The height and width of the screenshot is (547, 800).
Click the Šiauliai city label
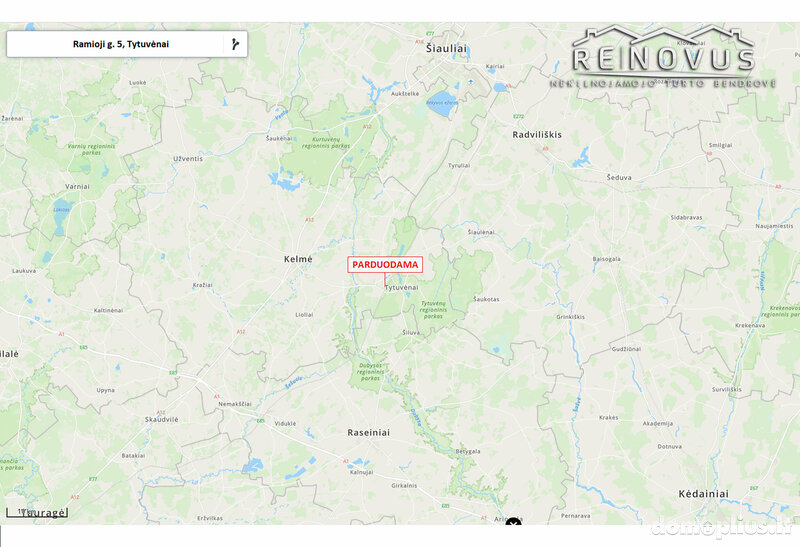[x=446, y=48]
